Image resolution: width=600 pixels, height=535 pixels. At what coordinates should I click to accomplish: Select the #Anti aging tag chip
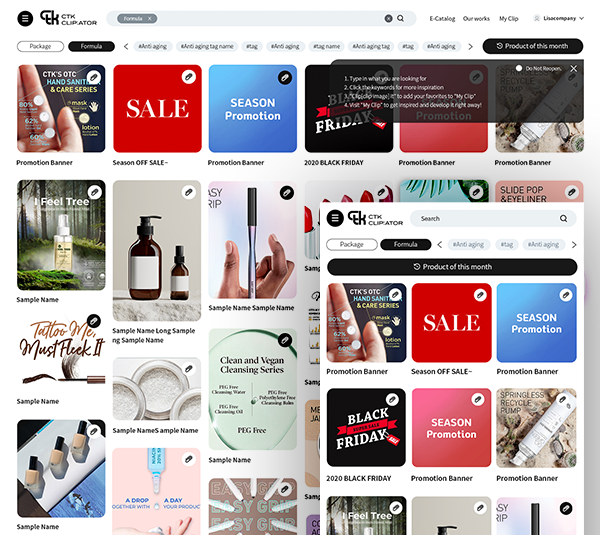click(371, 46)
